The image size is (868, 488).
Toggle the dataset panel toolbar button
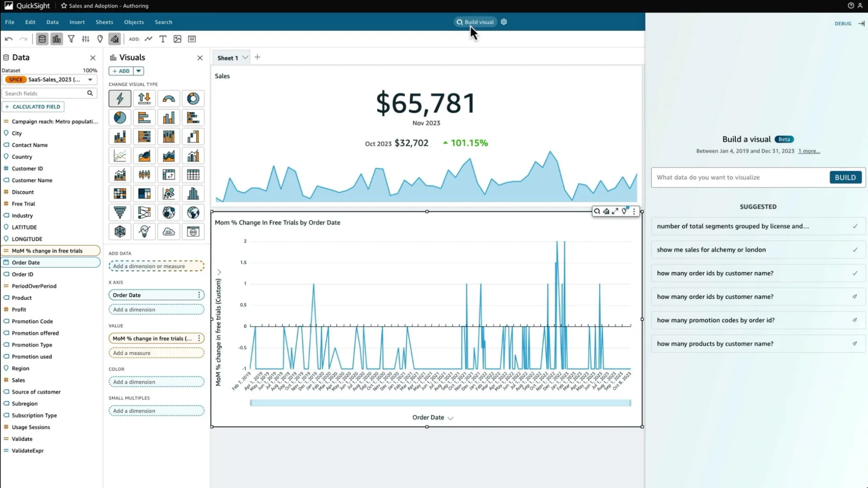point(42,39)
